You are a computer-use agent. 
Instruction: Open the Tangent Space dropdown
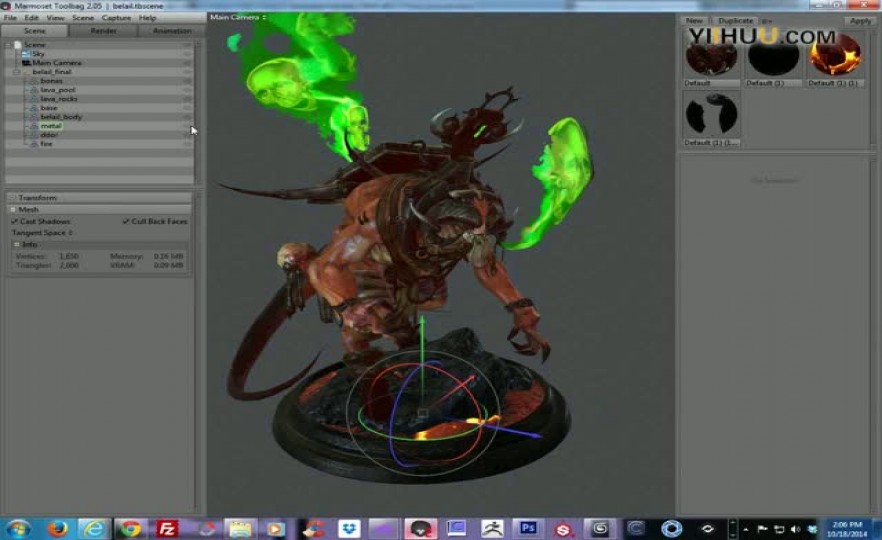[43, 233]
